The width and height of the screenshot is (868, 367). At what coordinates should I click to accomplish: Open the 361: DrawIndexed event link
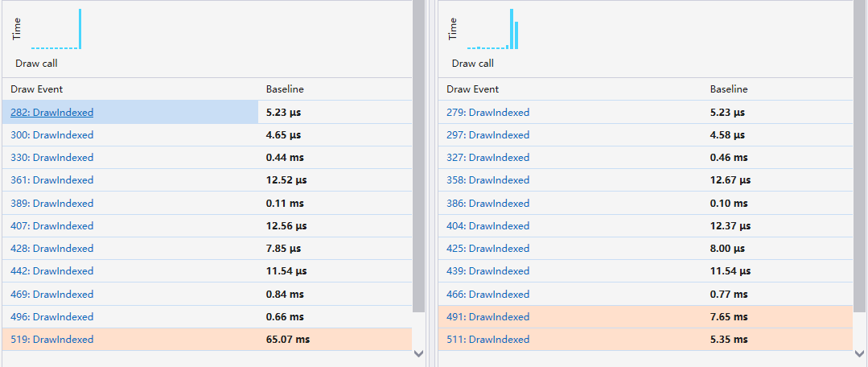coord(52,180)
